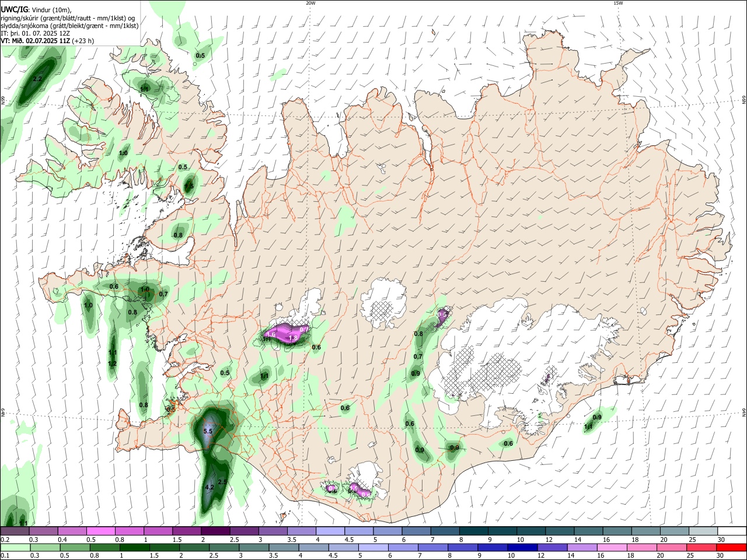Image resolution: width=747 pixels, height=560 pixels.
Task: Pick the pale lavender 4 snow legend swatch
Action: 330,531
